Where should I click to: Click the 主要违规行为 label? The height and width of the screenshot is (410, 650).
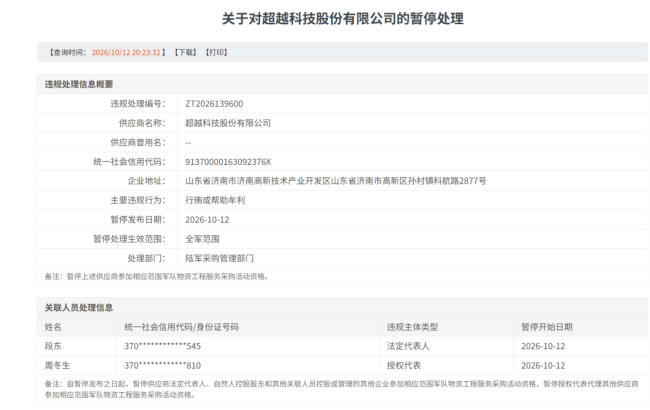click(x=138, y=200)
